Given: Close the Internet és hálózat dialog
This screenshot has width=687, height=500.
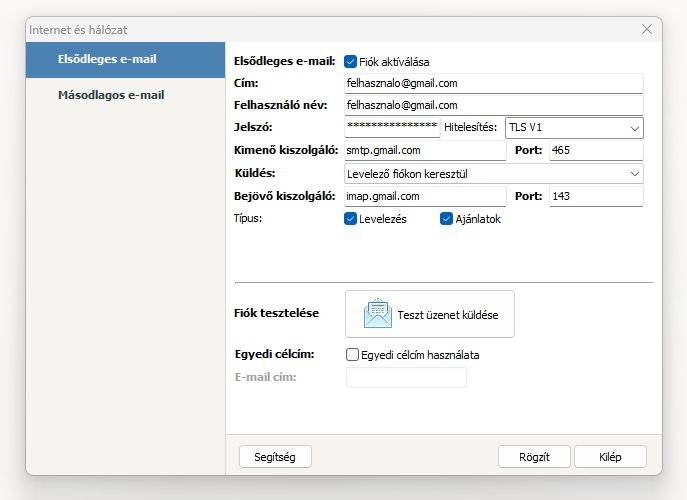Looking at the screenshot, I should 646,30.
